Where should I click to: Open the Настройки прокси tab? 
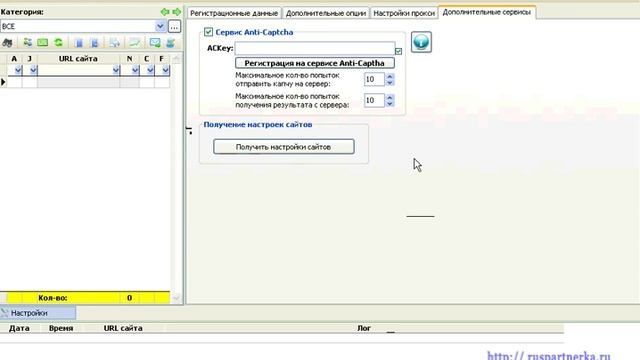click(404, 13)
